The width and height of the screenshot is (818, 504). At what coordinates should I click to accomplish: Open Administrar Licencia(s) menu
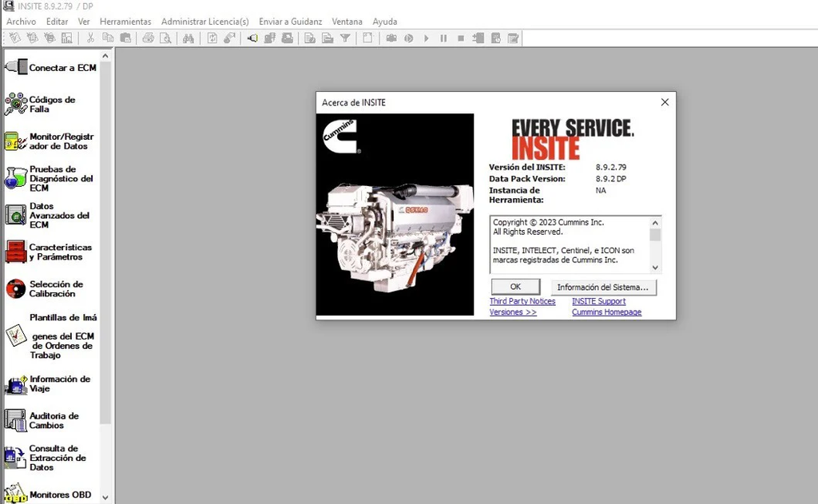205,22
